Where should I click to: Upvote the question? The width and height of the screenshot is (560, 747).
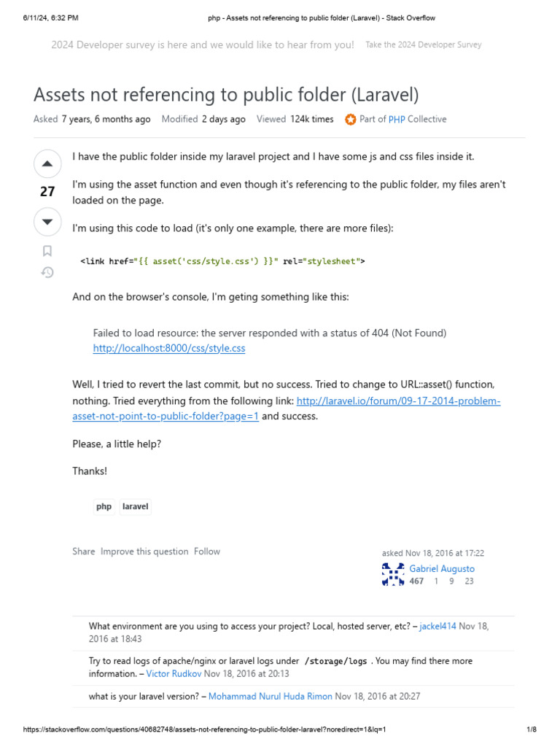[x=47, y=164]
